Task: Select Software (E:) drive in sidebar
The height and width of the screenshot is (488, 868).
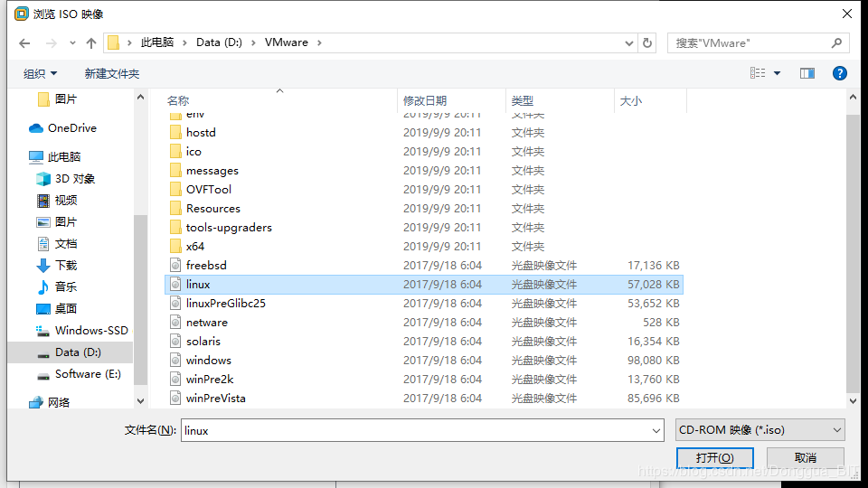Action: [x=87, y=374]
